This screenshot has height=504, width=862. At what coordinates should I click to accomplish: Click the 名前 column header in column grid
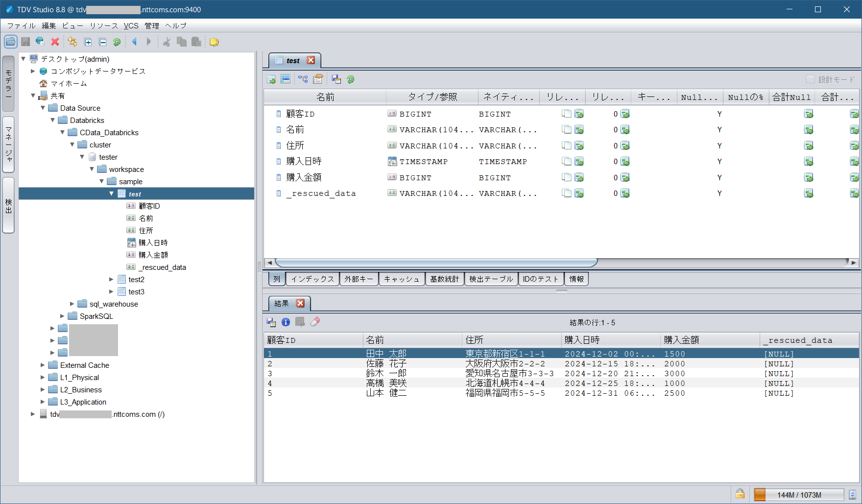325,97
